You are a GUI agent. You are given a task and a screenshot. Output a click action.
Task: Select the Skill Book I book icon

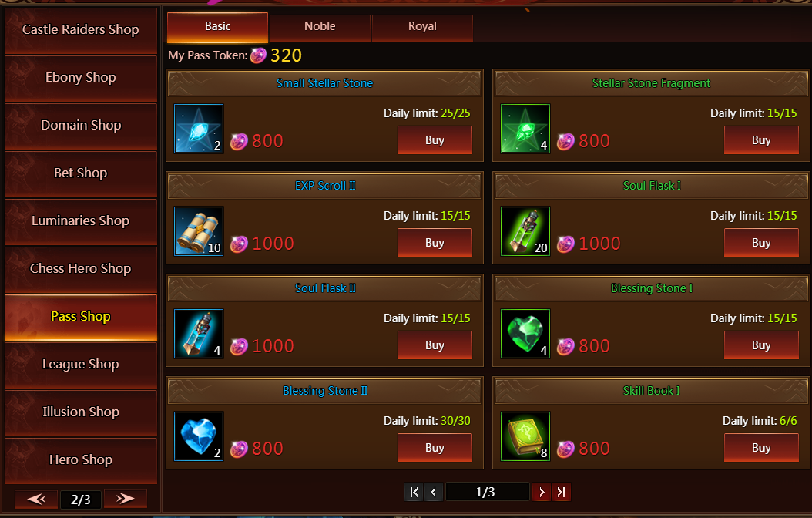pos(525,436)
